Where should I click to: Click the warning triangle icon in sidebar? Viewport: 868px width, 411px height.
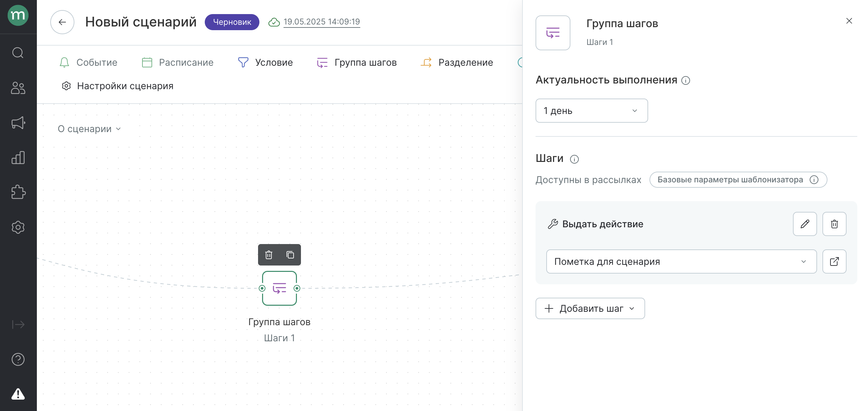(x=18, y=394)
